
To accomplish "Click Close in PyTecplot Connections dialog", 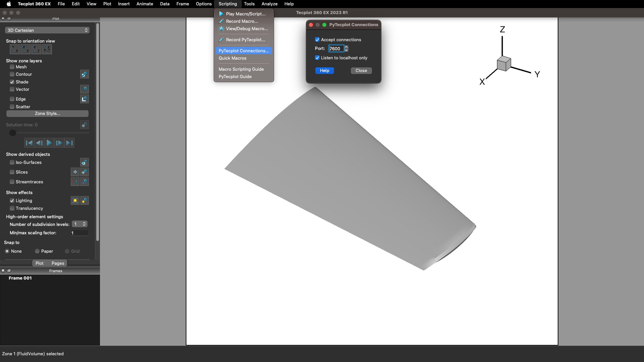I will point(361,70).
